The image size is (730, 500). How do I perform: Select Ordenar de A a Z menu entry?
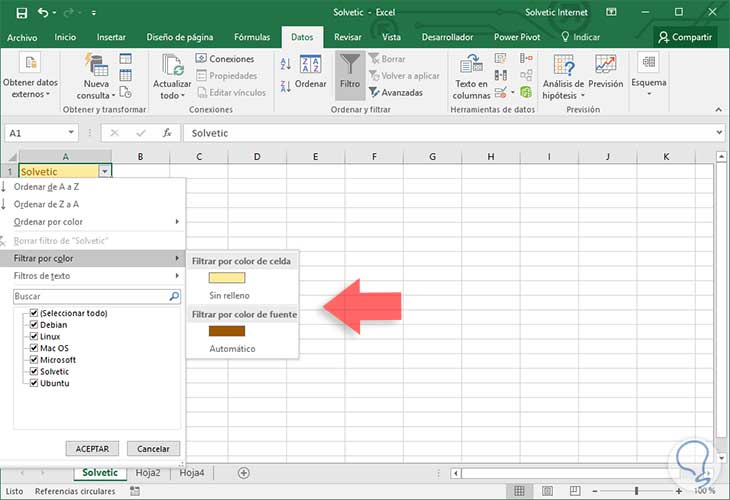click(93, 187)
